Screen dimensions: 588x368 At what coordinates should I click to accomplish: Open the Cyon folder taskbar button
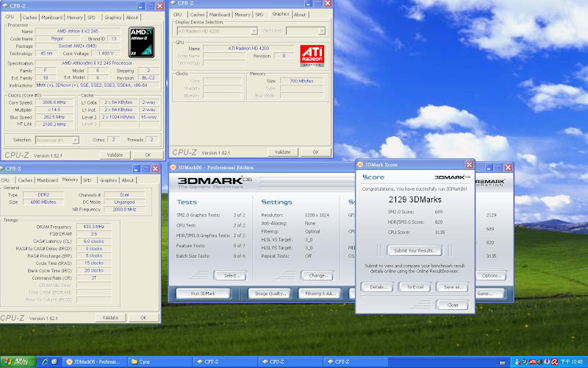pyautogui.click(x=159, y=362)
